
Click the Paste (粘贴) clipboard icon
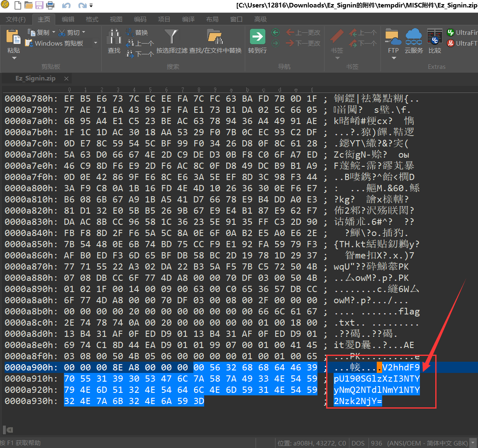point(13,37)
